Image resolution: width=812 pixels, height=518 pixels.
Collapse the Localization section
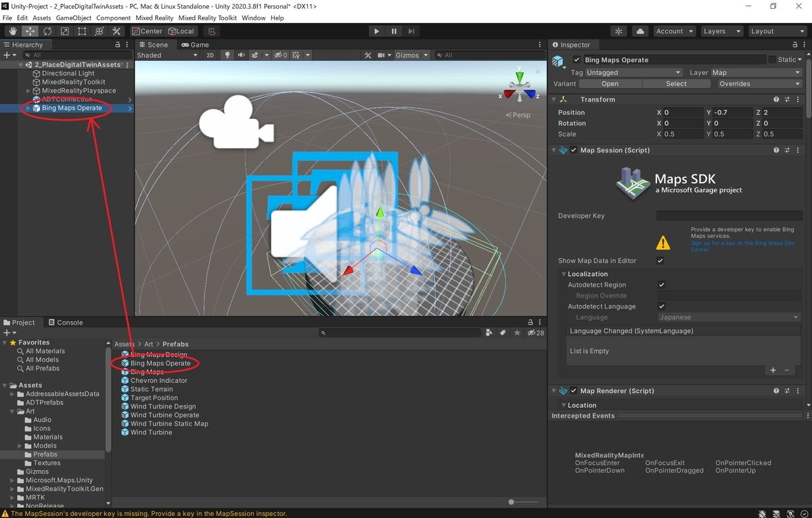[x=564, y=274]
